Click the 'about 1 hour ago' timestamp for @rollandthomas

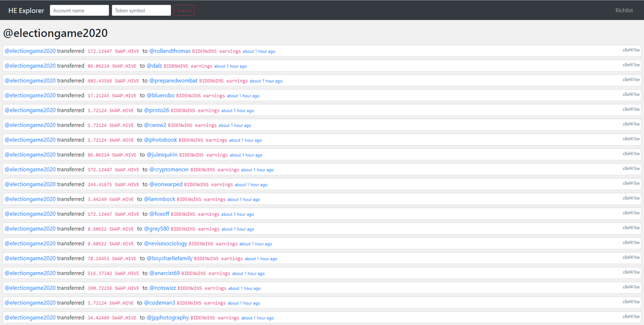[259, 51]
